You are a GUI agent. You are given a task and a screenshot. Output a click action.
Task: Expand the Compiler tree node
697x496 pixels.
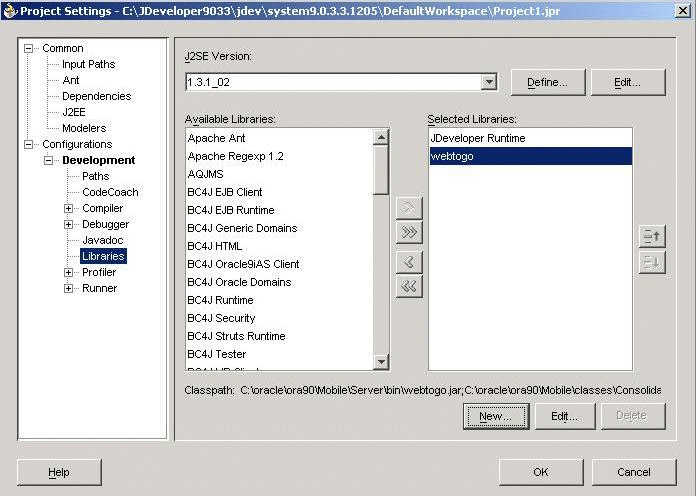coord(68,208)
